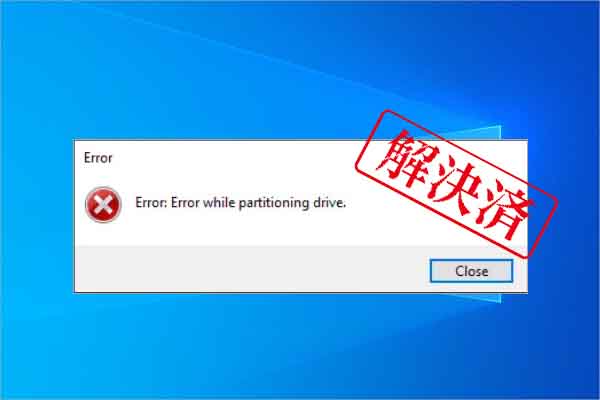Click the word "drive." in the error message

329,202
